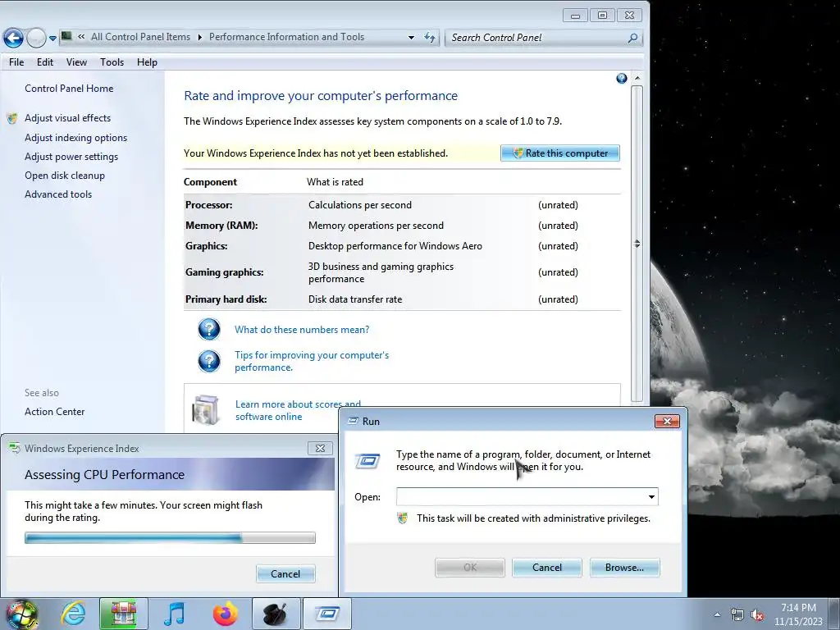The image size is (840, 630).
Task: Open the recent pages dropdown arrow
Action: pos(52,38)
